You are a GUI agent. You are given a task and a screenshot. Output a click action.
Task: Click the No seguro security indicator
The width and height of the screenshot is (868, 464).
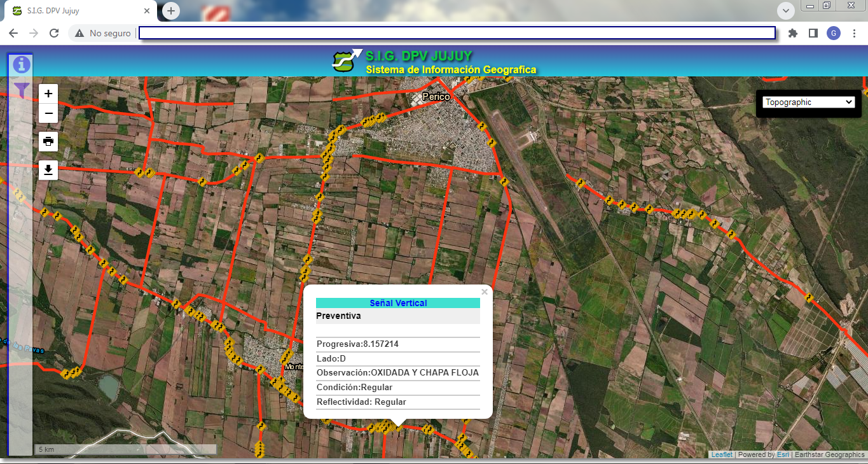pyautogui.click(x=103, y=33)
